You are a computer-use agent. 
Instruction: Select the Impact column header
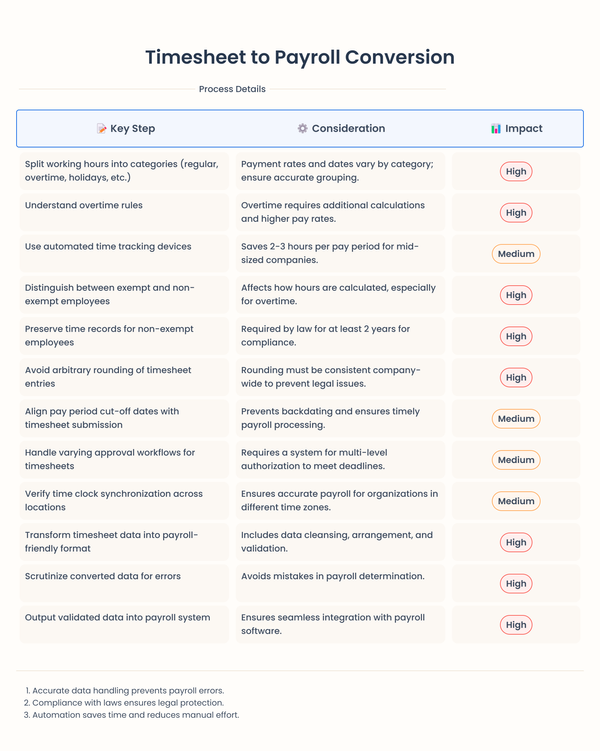pos(516,128)
